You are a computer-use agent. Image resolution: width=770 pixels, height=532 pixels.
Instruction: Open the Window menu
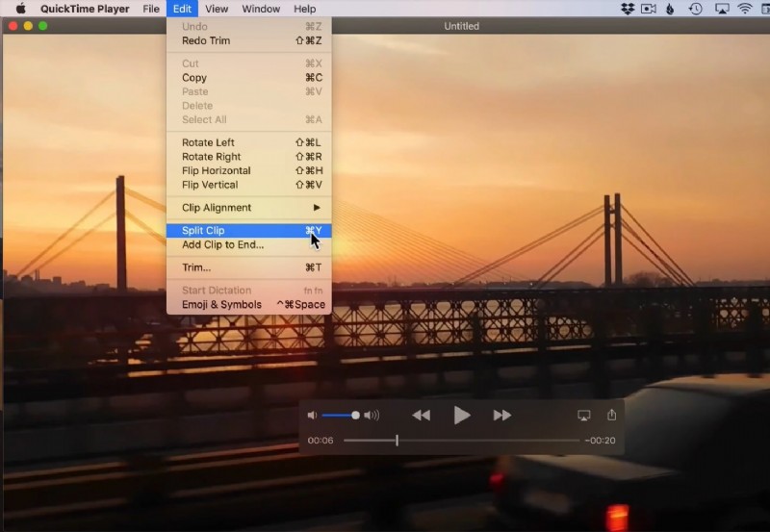(x=261, y=9)
